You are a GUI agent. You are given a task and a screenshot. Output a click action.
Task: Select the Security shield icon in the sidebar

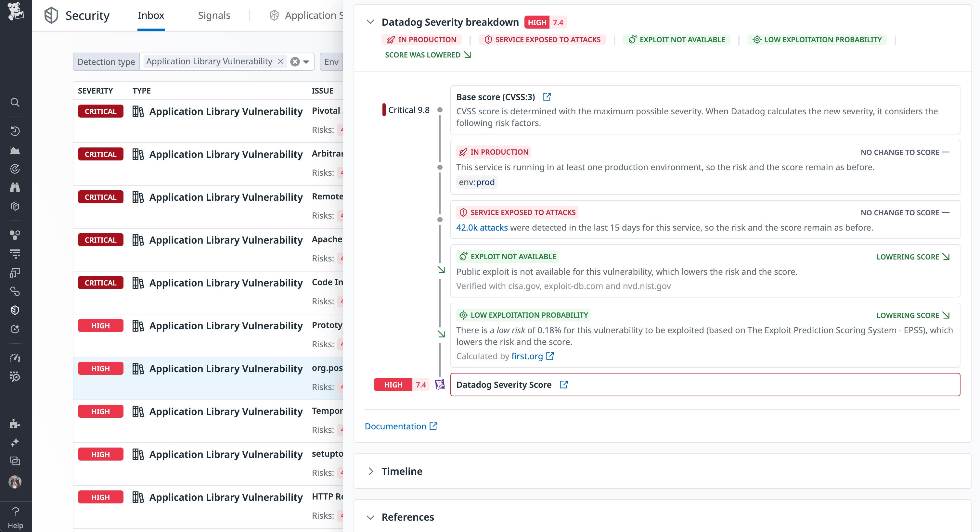pos(15,310)
